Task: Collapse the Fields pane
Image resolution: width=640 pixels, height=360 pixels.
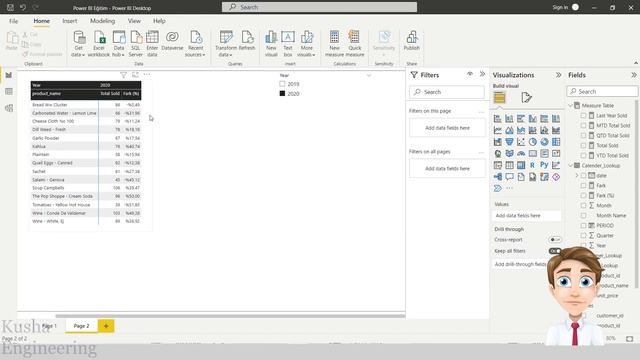Action: [x=633, y=75]
